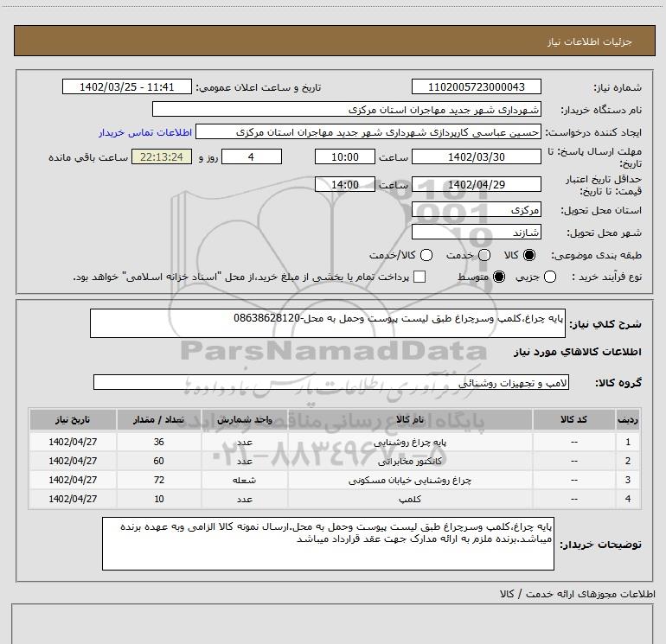Click the price validity date 1402/04/29
666x644 pixels.
[476, 184]
